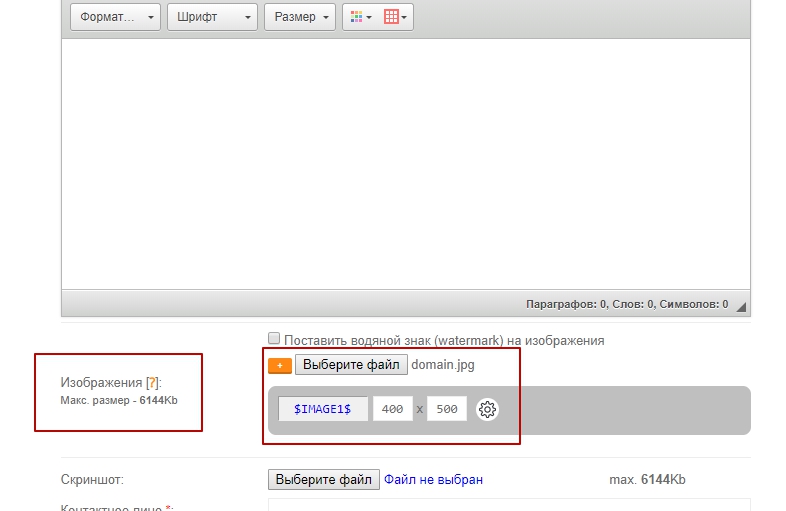Open the text color picker in toolbar

[360, 17]
